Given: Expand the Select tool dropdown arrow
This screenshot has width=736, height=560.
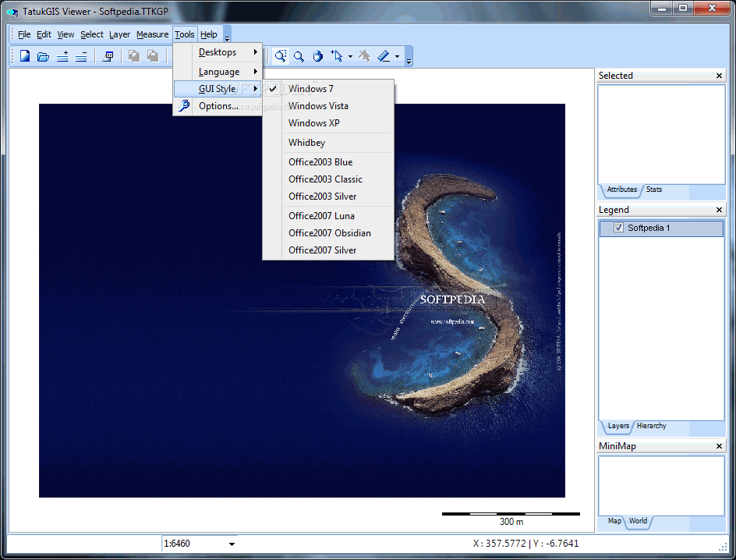Looking at the screenshot, I should pyautogui.click(x=350, y=56).
